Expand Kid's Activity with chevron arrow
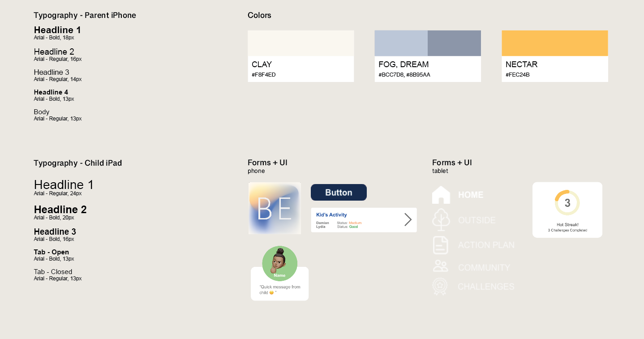 [x=408, y=219]
